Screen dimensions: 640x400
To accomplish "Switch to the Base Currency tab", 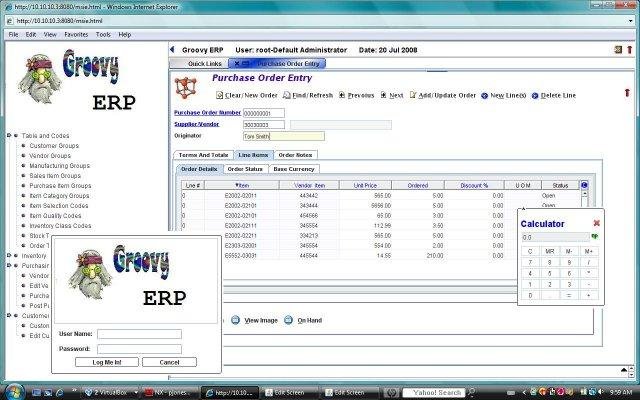I will 294,169.
